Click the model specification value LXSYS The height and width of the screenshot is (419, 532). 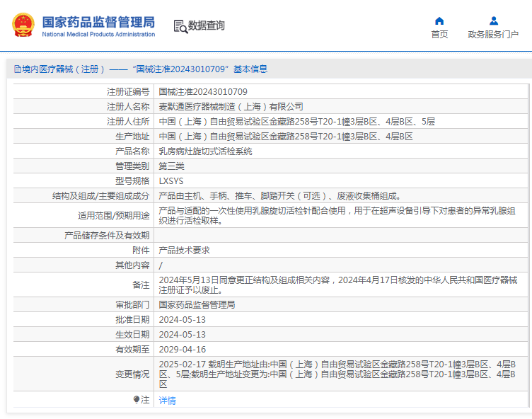170,181
